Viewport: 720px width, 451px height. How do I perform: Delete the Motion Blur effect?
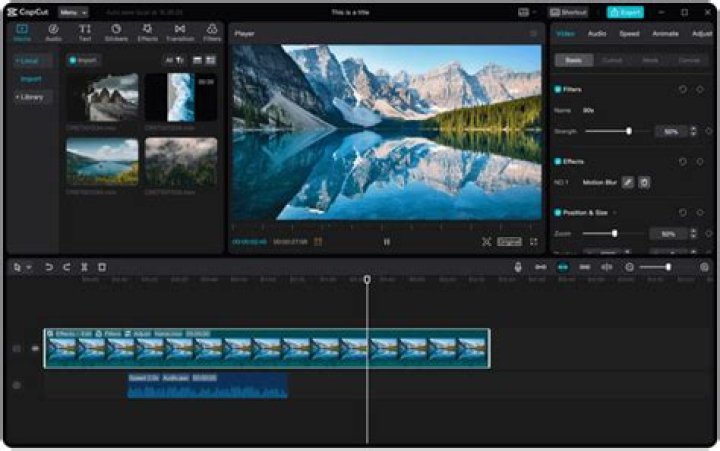click(x=645, y=182)
